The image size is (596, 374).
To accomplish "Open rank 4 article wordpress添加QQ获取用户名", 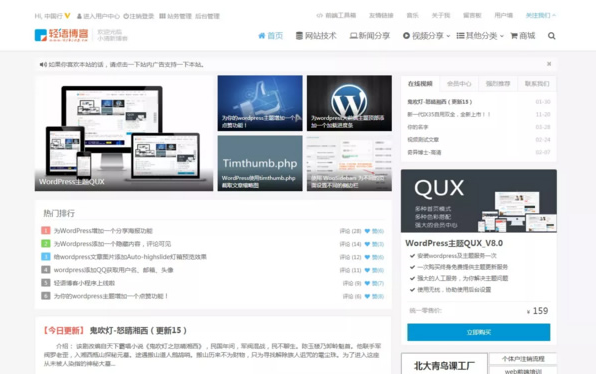I will click(x=114, y=270).
